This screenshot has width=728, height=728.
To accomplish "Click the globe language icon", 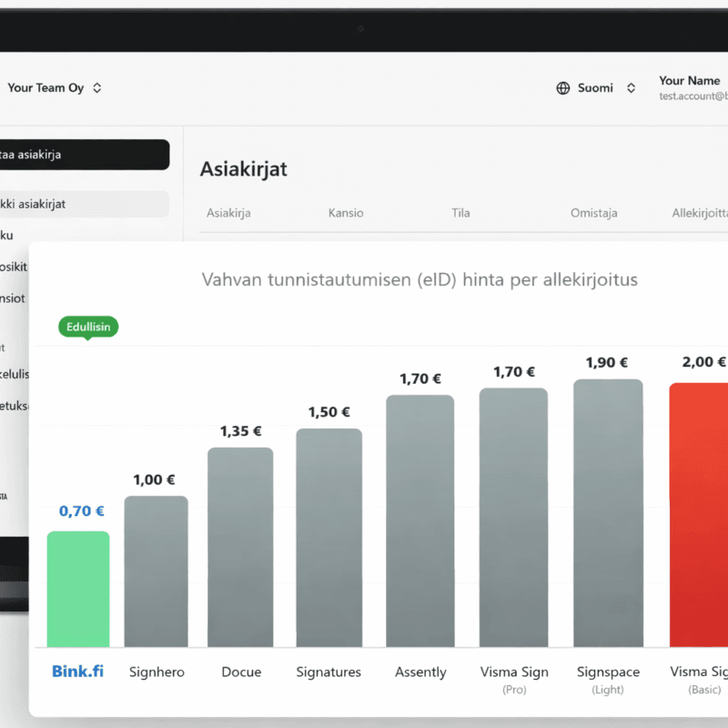I will point(562,88).
